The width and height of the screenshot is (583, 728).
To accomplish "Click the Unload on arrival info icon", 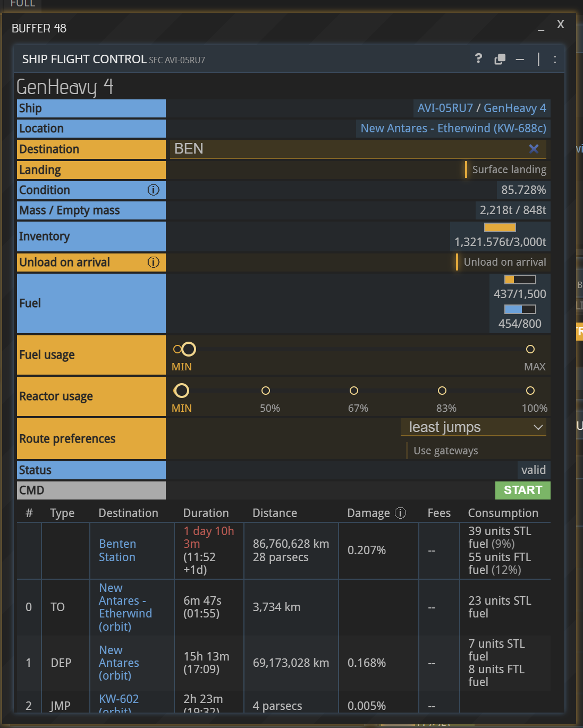I will click(x=153, y=263).
